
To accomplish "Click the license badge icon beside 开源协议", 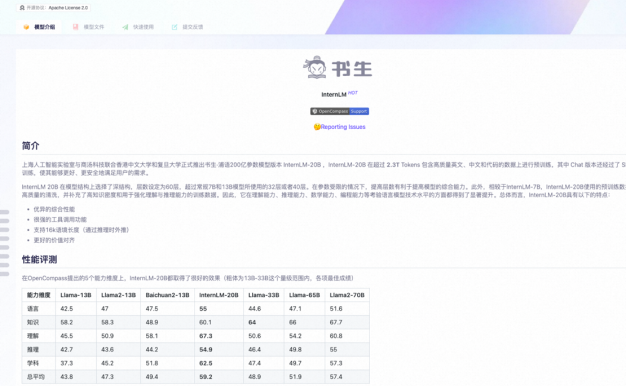I will click(x=22, y=8).
